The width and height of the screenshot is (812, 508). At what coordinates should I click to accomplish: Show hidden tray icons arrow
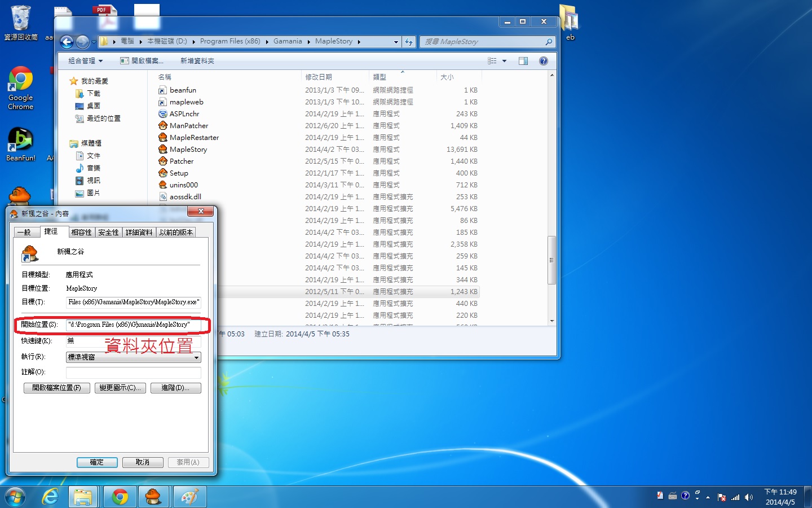[x=708, y=497]
